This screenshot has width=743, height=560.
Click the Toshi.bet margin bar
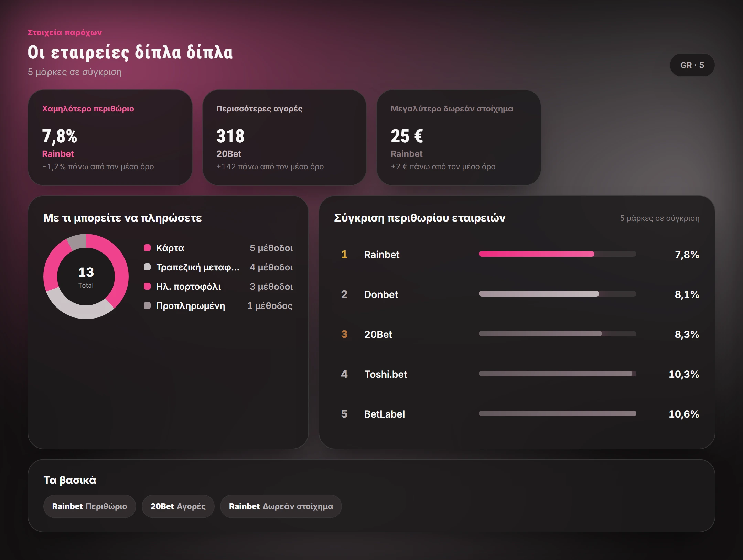(x=557, y=374)
